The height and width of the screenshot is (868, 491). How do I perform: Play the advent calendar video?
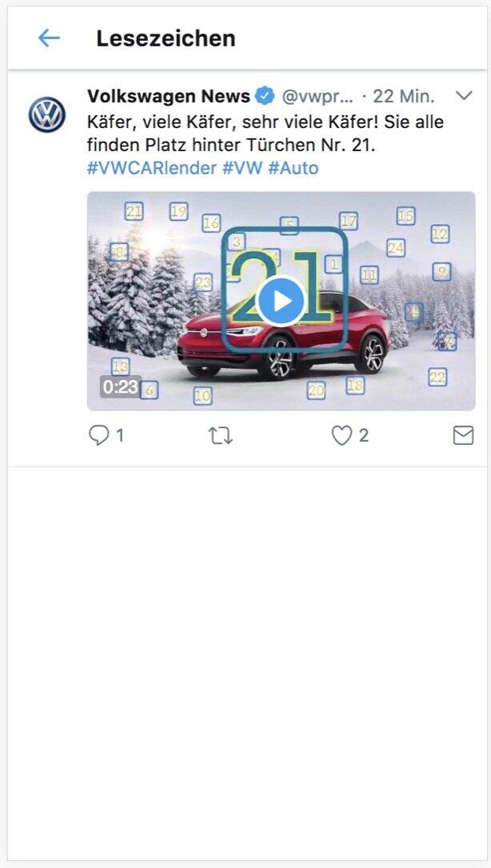[x=281, y=301]
